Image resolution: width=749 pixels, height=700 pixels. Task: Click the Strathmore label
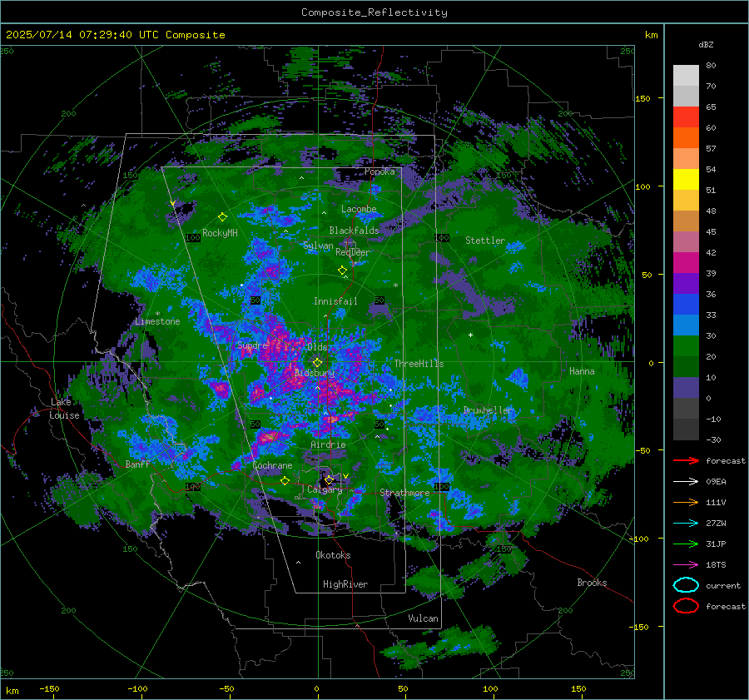pos(404,493)
